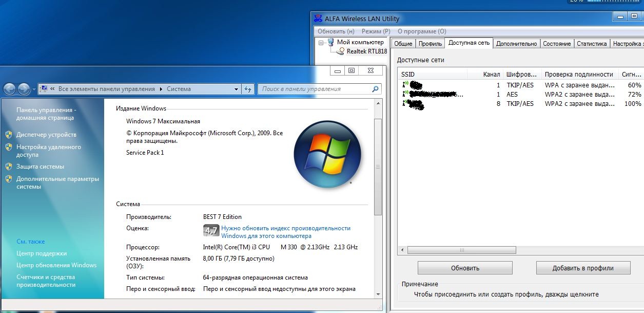Click the ALFA Wireless LAN Utility title icon
This screenshot has width=644, height=313.
tap(318, 19)
